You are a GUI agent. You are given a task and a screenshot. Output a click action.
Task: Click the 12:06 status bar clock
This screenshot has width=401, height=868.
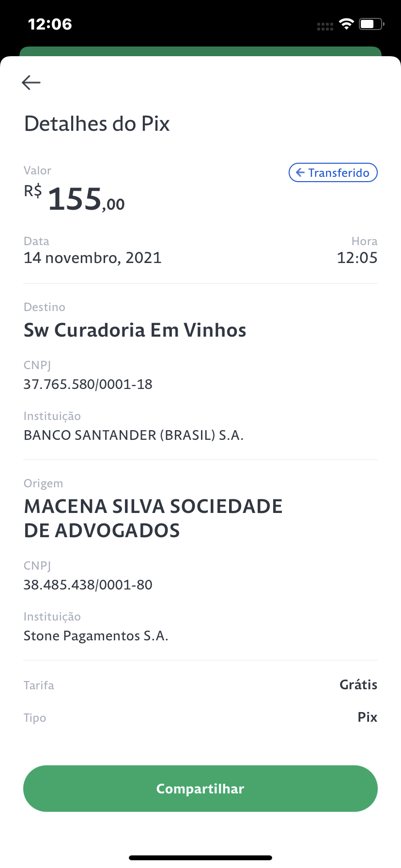[50, 24]
